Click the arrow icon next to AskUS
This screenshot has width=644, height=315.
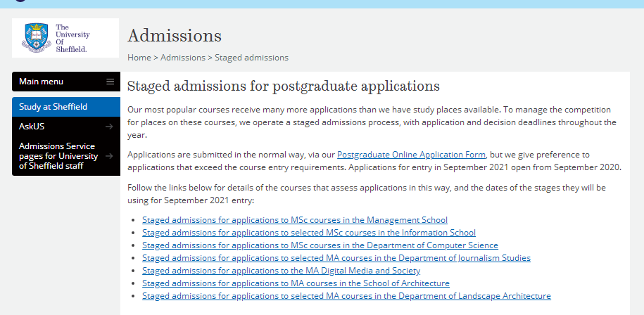pos(109,127)
